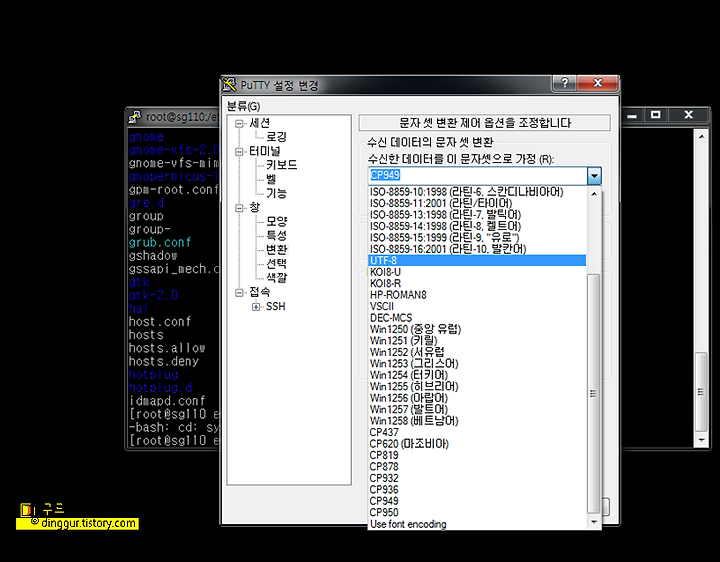Choose ISO-8859-16:2001 from the list
Viewport: 720px width, 562px height.
tap(477, 249)
